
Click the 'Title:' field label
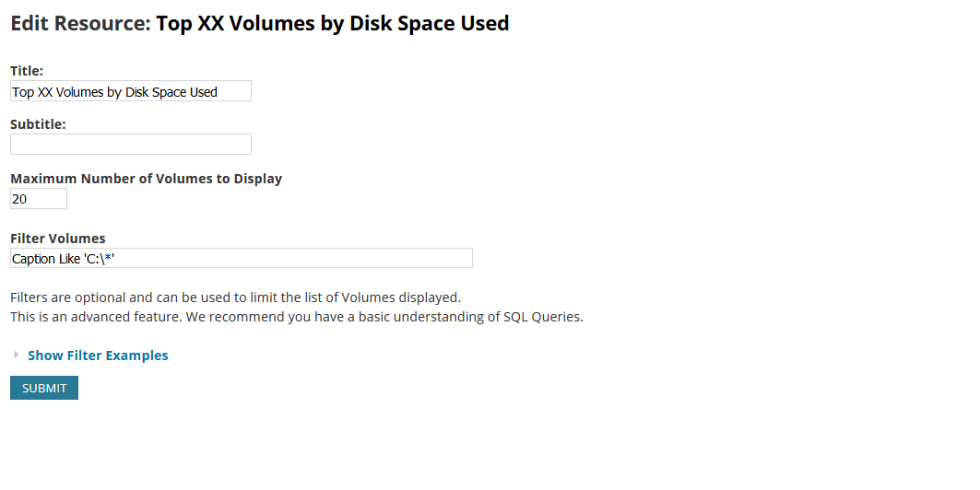(x=27, y=70)
